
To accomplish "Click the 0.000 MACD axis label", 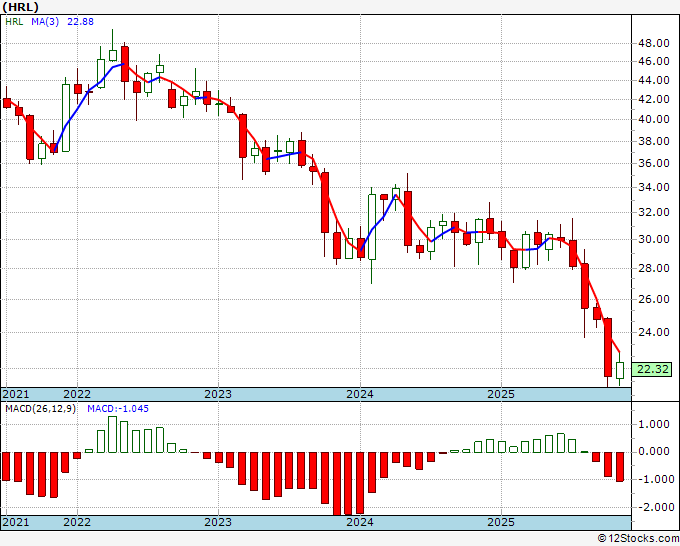I will [x=656, y=451].
